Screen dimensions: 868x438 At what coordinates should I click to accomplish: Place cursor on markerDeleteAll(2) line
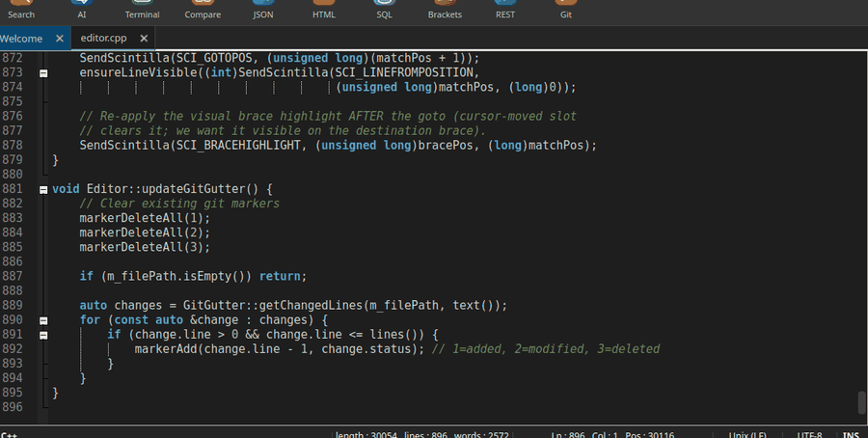(145, 233)
